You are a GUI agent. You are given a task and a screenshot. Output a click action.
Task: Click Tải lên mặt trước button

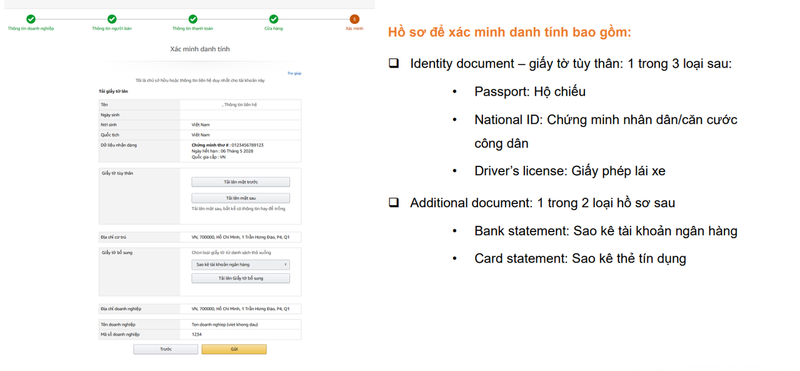pos(240,182)
